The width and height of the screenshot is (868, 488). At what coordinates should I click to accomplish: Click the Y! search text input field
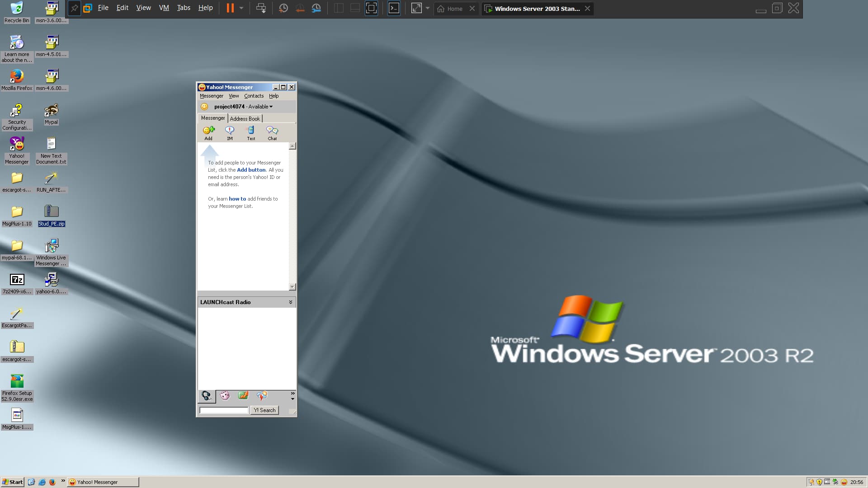pyautogui.click(x=224, y=410)
